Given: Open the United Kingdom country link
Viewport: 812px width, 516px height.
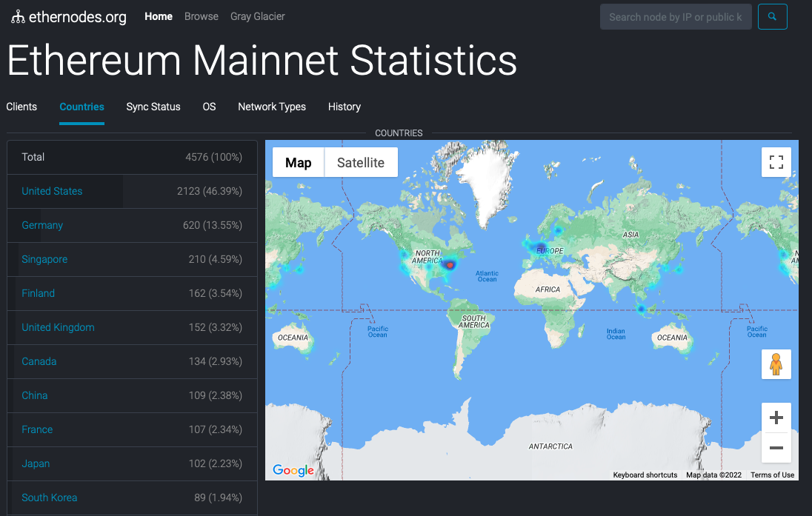Looking at the screenshot, I should pos(58,327).
